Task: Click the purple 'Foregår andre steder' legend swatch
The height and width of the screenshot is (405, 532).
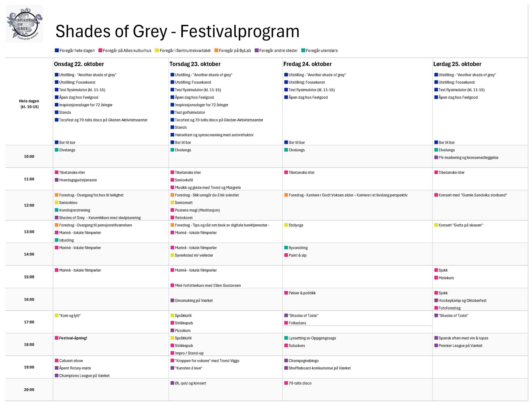Action: click(x=257, y=50)
